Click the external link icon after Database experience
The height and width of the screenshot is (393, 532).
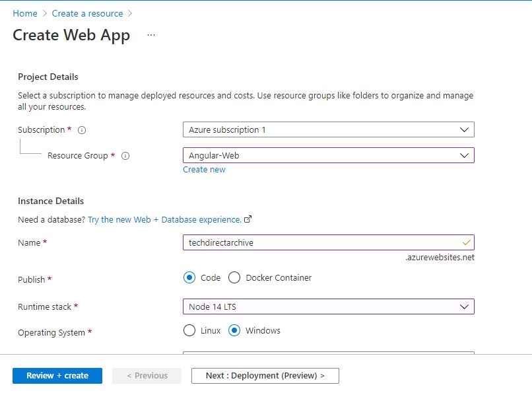coord(248,219)
